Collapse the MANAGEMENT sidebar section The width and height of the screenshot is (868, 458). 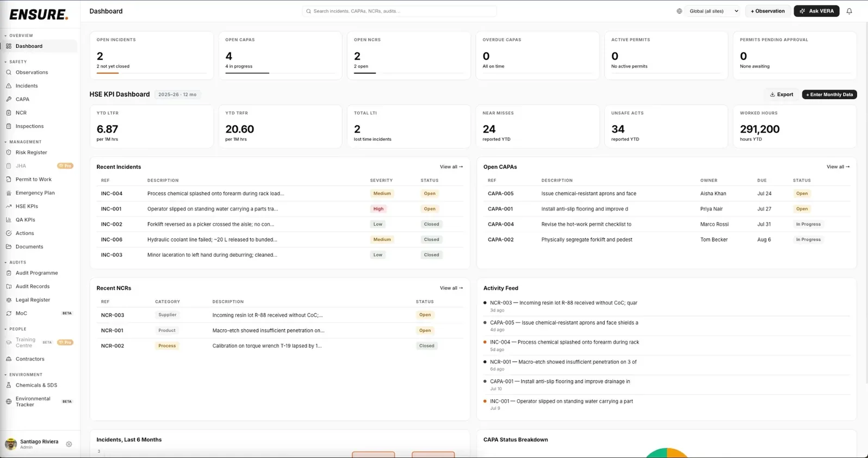(x=23, y=142)
